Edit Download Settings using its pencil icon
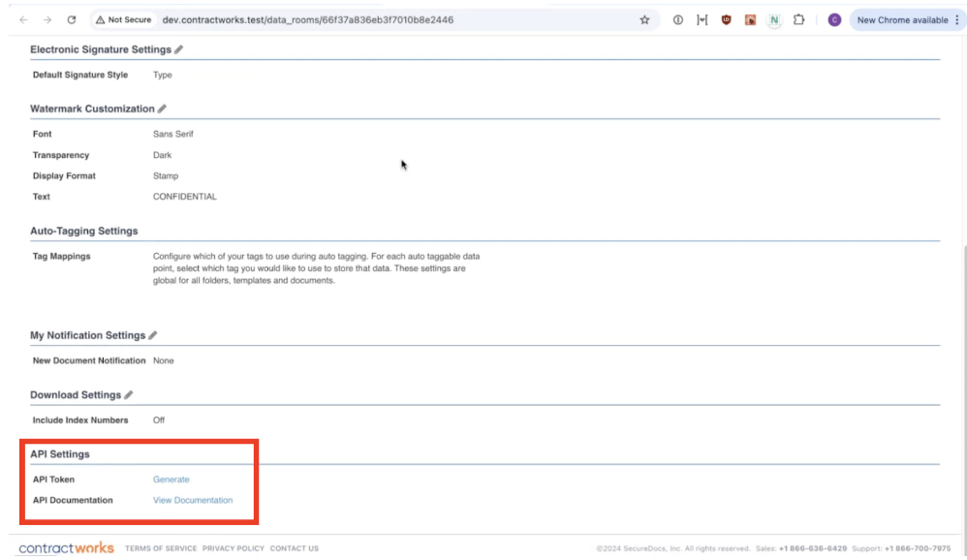The image size is (967, 560). 130,394
